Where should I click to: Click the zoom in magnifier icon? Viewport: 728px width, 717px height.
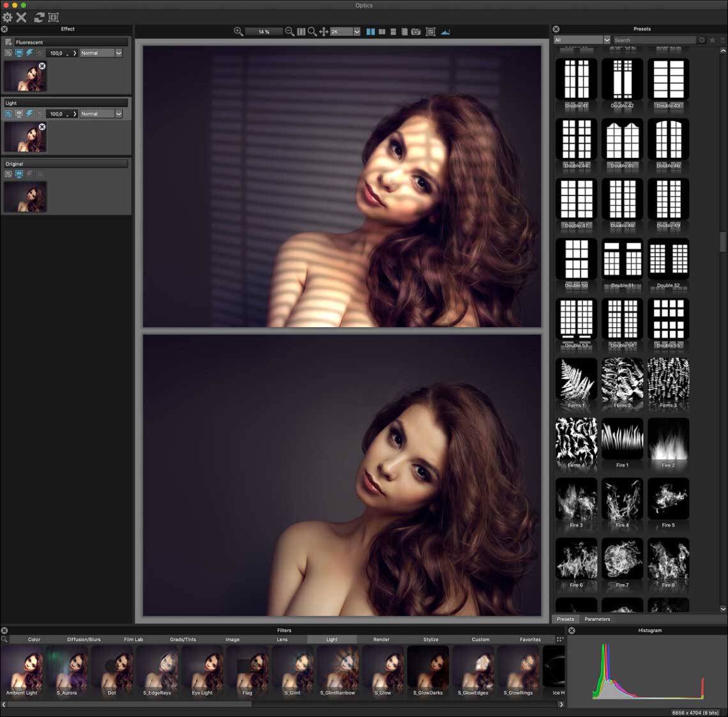pyautogui.click(x=238, y=31)
